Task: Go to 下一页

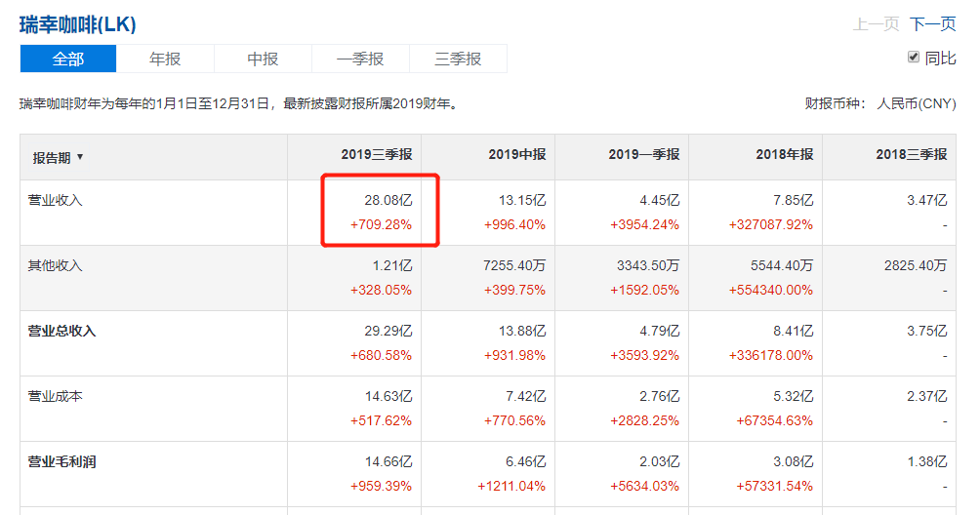Action: (x=932, y=24)
